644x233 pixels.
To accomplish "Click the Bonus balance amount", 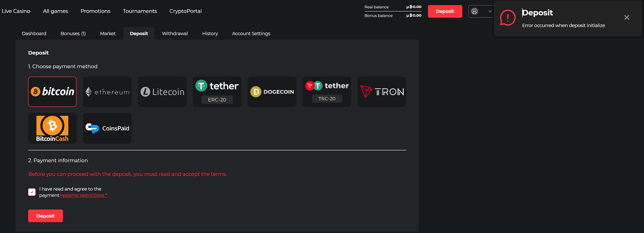I will tap(414, 15).
